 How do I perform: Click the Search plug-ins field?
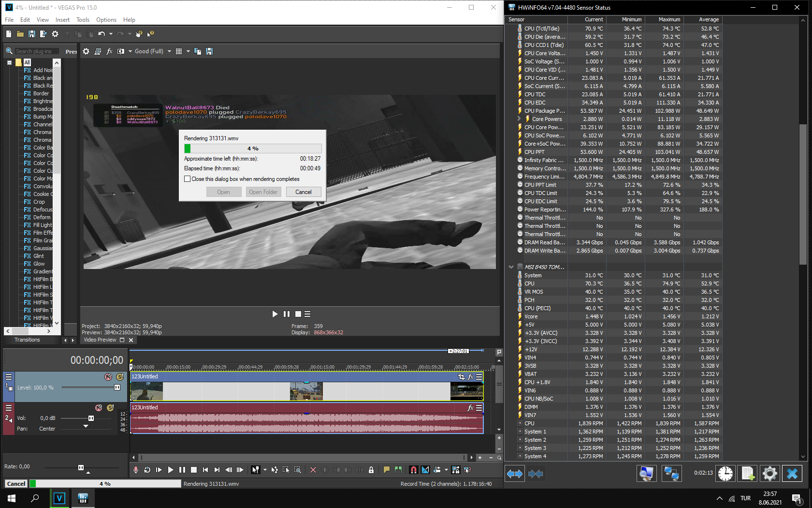tap(37, 51)
